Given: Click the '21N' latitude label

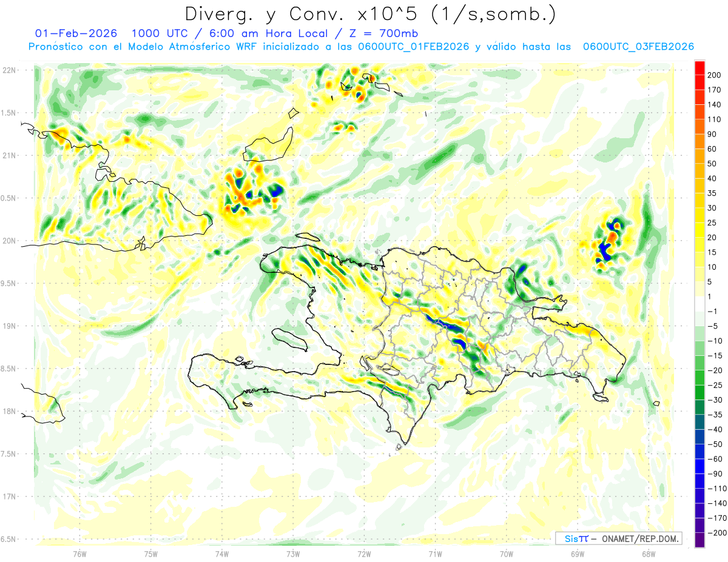Looking at the screenshot, I should [9, 155].
